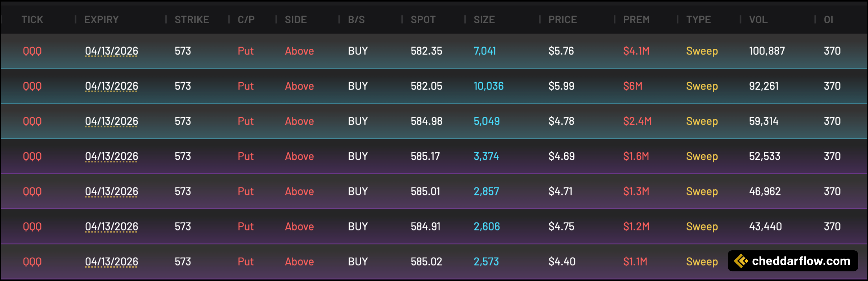This screenshot has height=281, width=868.
Task: Click option price $4.69
Action: click(562, 156)
